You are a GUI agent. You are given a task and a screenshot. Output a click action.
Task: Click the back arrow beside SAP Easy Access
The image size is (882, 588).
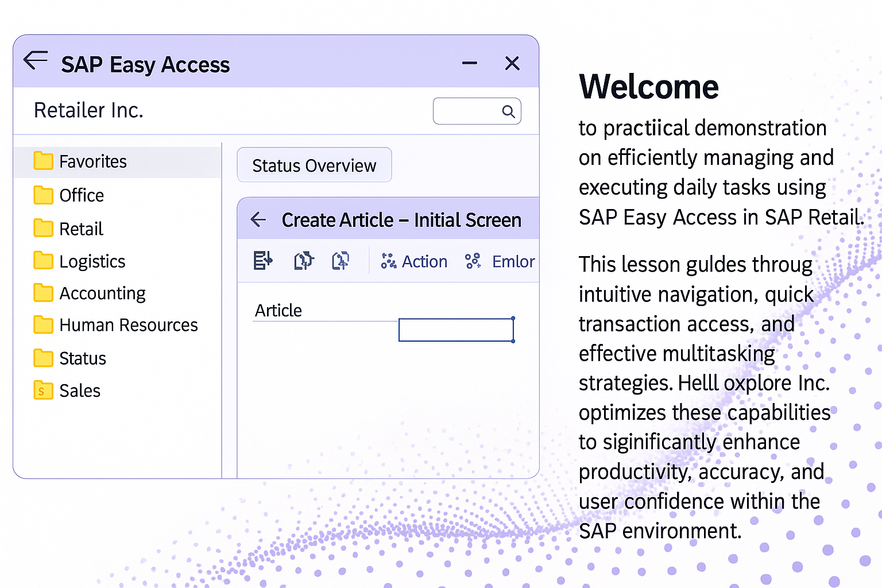36,60
